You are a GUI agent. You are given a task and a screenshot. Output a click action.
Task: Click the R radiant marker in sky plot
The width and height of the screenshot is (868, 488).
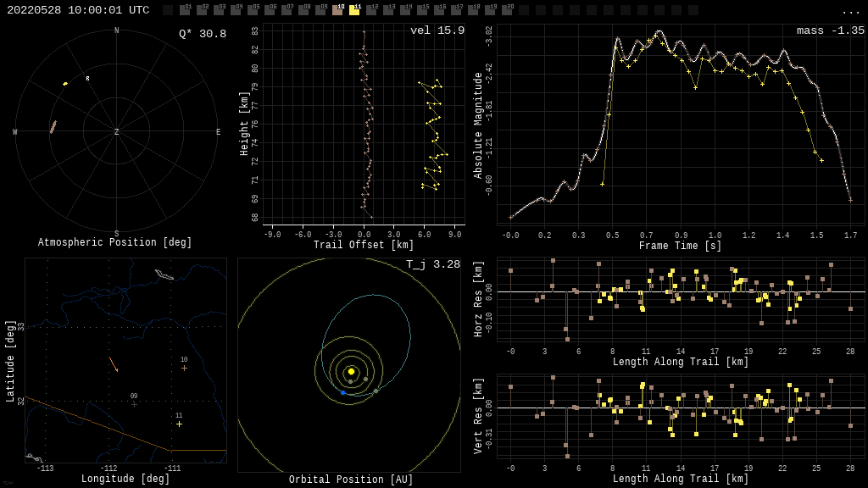87,79
